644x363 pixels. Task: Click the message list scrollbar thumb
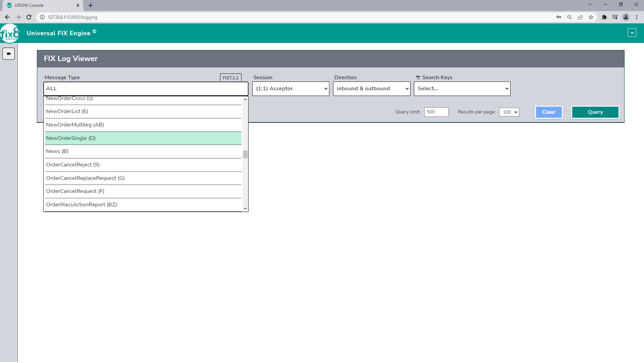click(x=245, y=154)
